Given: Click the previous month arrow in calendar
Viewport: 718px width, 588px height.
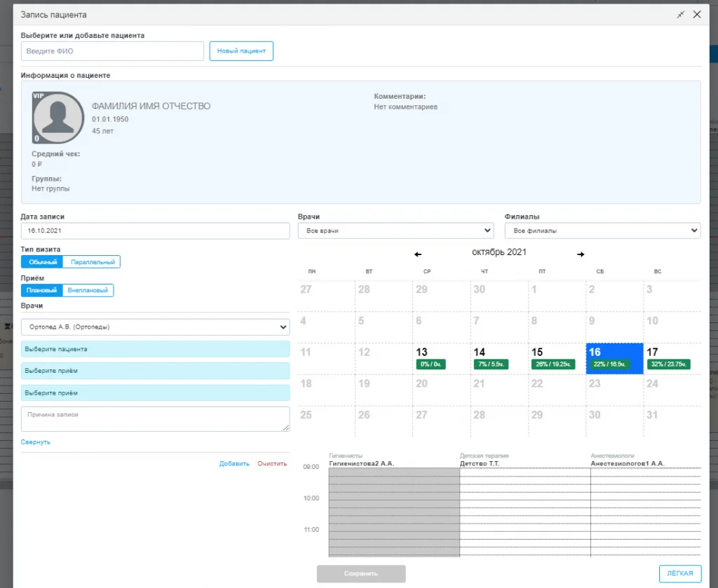Looking at the screenshot, I should tap(418, 254).
